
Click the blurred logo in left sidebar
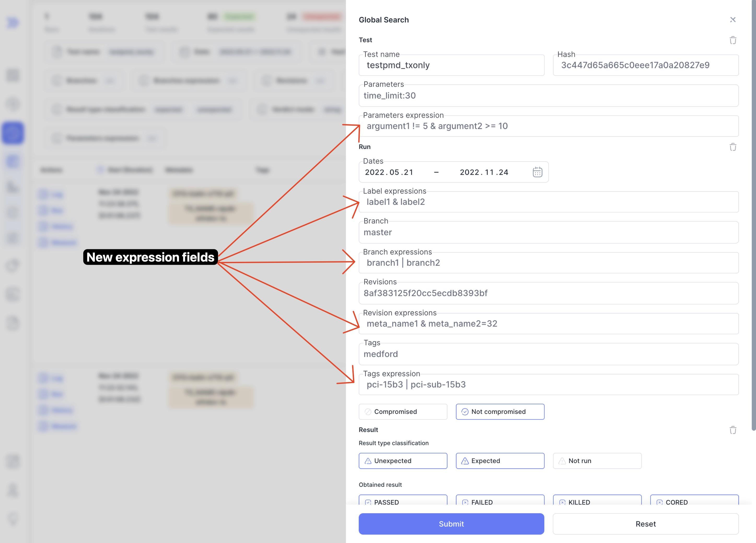pos(13,23)
